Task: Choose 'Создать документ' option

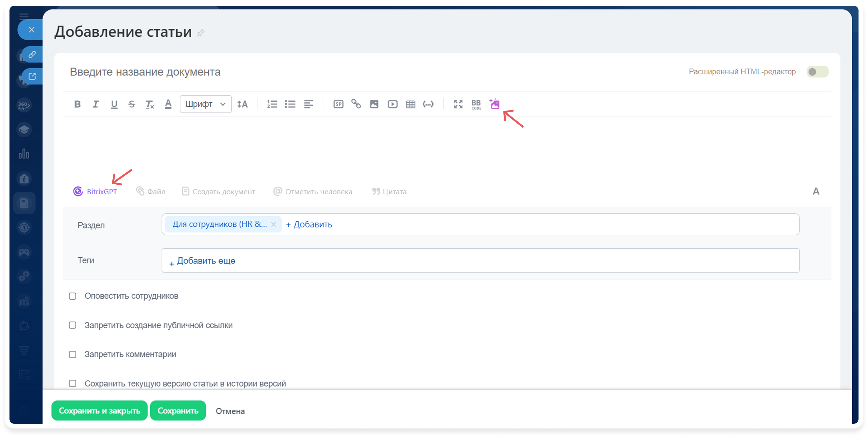Action: point(218,191)
